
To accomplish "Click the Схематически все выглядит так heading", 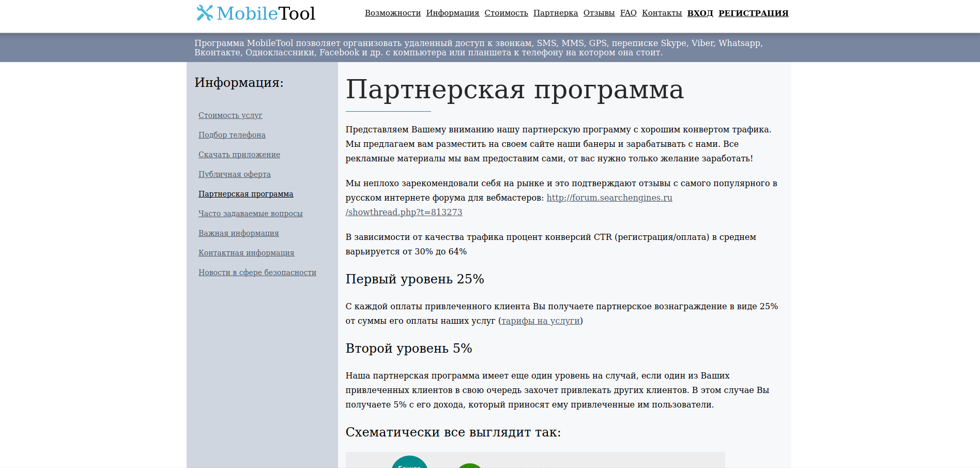I will click(453, 432).
